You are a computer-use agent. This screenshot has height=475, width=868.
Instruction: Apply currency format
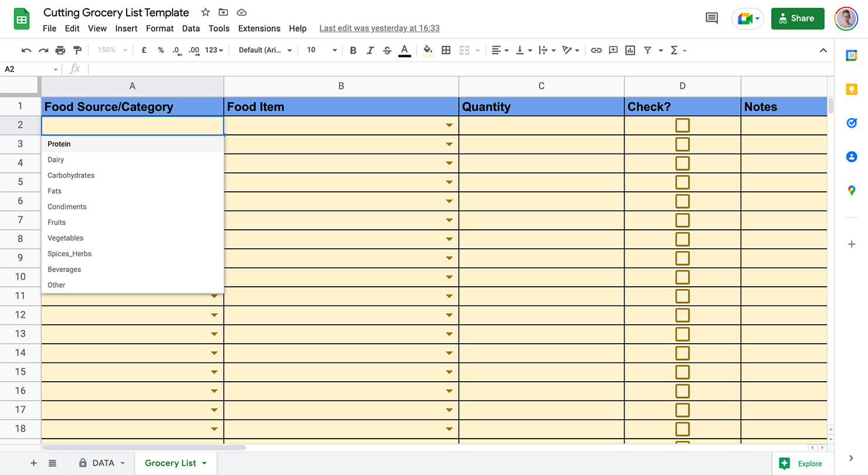tap(144, 50)
